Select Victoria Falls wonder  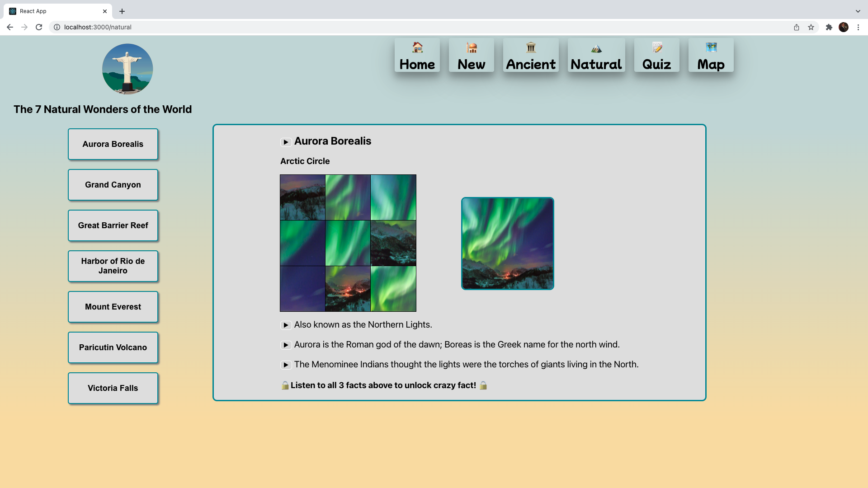113,388
